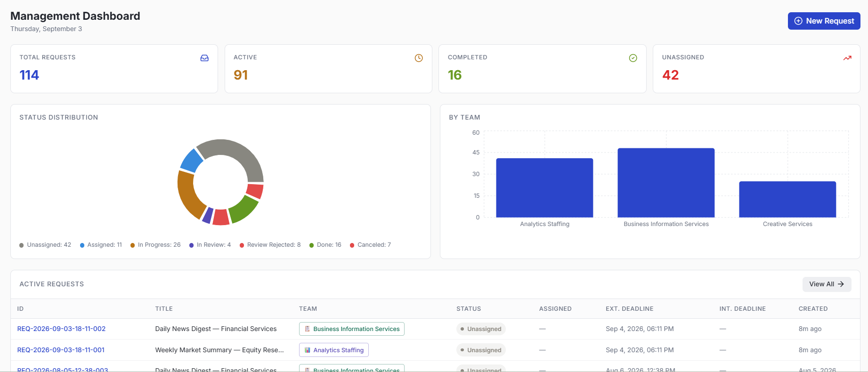Click the CREATED column header

click(813, 309)
